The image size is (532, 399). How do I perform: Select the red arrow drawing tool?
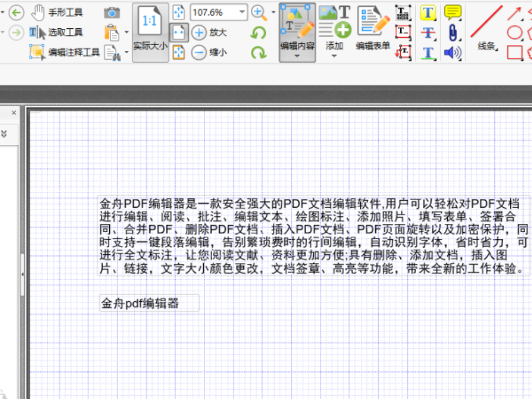514,14
